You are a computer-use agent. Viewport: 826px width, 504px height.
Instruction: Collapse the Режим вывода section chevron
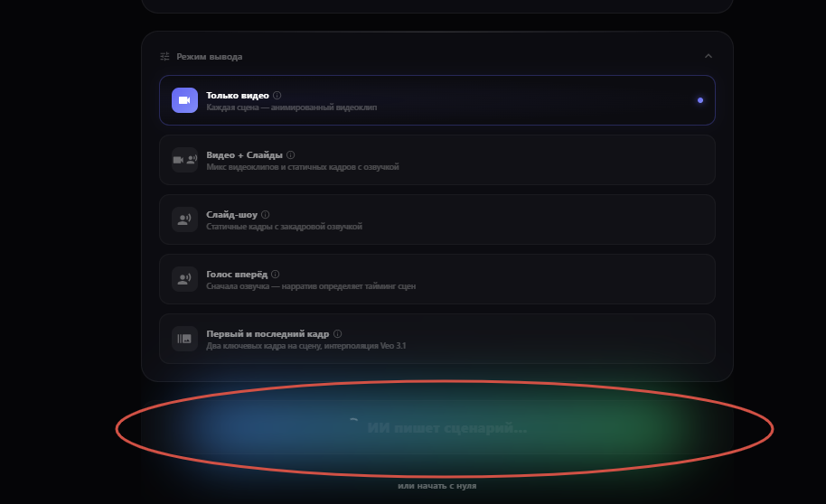click(709, 56)
